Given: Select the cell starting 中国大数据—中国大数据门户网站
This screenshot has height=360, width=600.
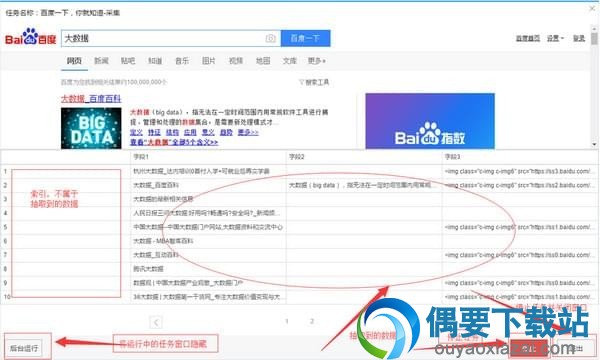Looking at the screenshot, I should tap(208, 227).
